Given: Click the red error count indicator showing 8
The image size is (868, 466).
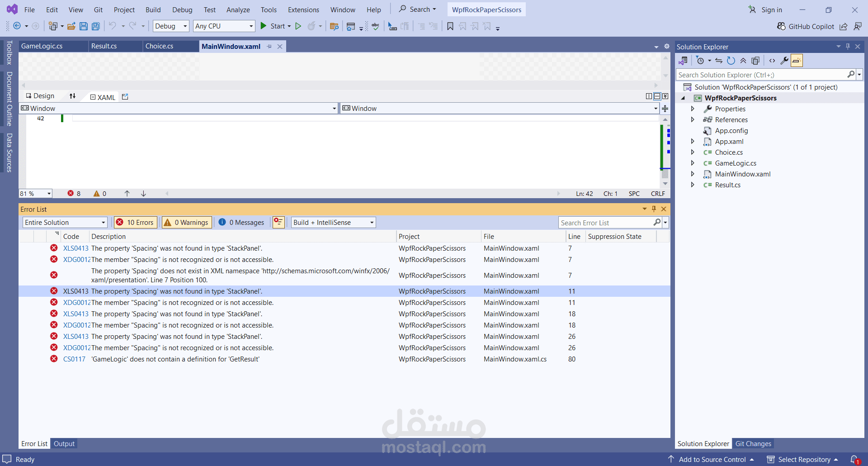Looking at the screenshot, I should point(74,194).
